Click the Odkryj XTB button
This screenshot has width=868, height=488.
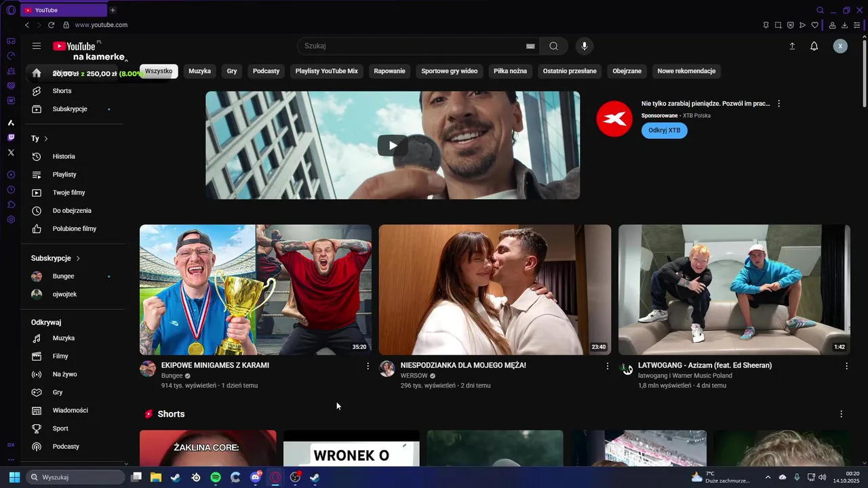[x=664, y=130]
